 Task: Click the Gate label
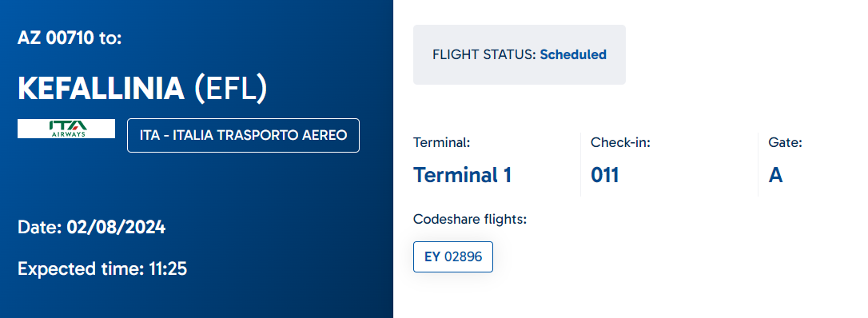pos(785,143)
